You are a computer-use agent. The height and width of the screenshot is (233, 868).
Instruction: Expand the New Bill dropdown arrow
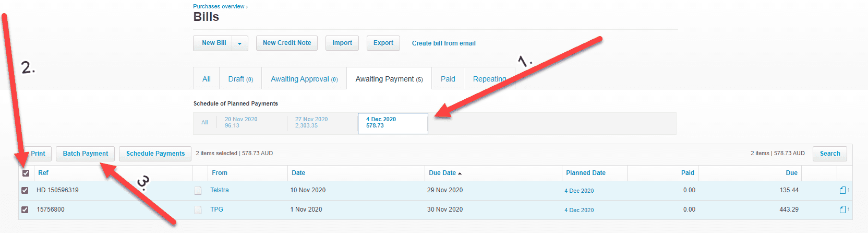240,43
